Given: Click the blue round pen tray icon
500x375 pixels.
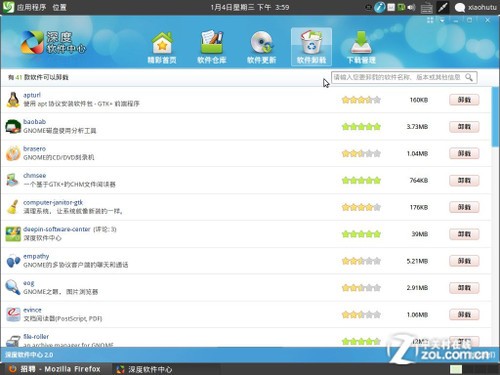Looking at the screenshot, I should pos(379,7).
